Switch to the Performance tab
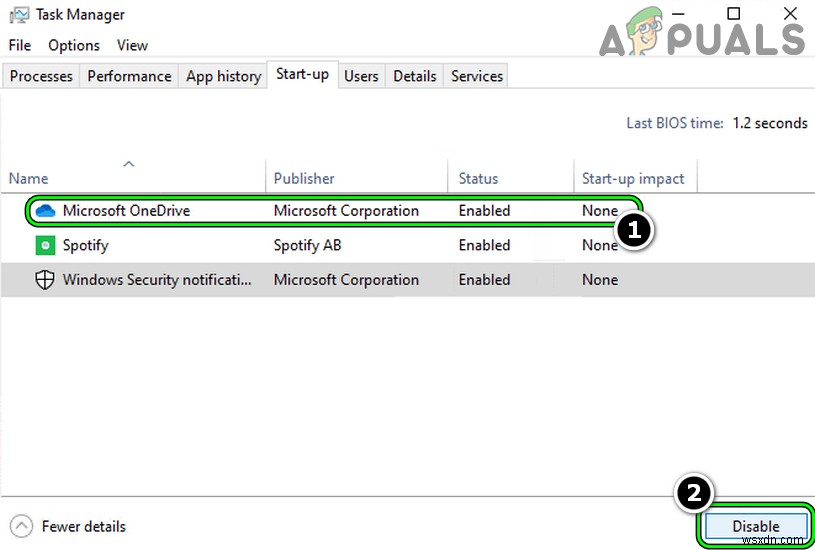Viewport: 815px width, 550px height. (129, 76)
